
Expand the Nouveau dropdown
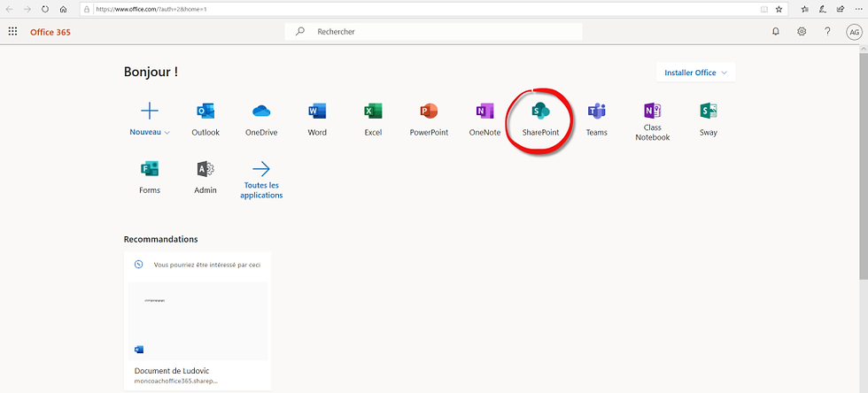tap(150, 132)
